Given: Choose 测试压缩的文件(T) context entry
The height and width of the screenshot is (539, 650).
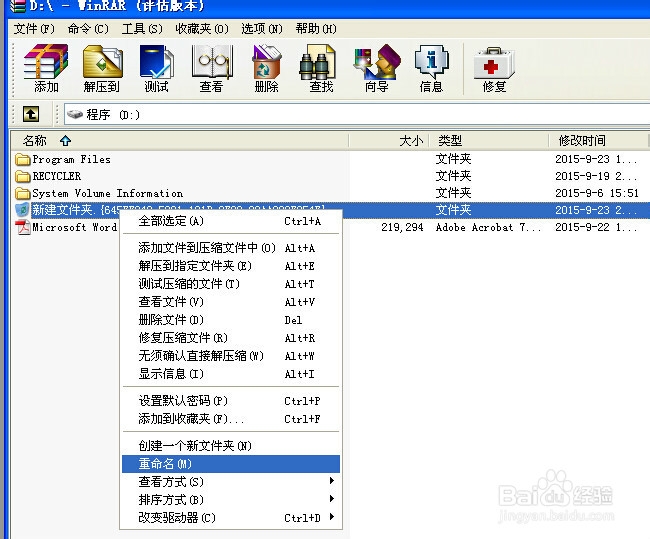Looking at the screenshot, I should 231,284.
